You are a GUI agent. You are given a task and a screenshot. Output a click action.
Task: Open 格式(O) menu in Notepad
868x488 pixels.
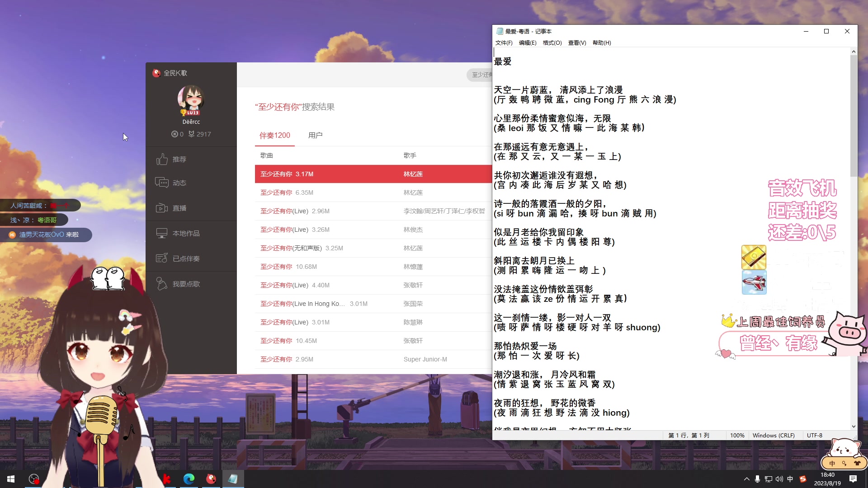click(552, 43)
